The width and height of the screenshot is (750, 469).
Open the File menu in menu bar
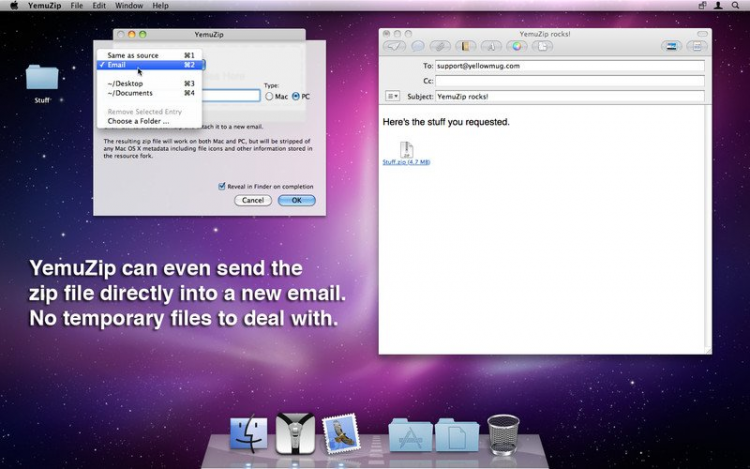tap(77, 6)
